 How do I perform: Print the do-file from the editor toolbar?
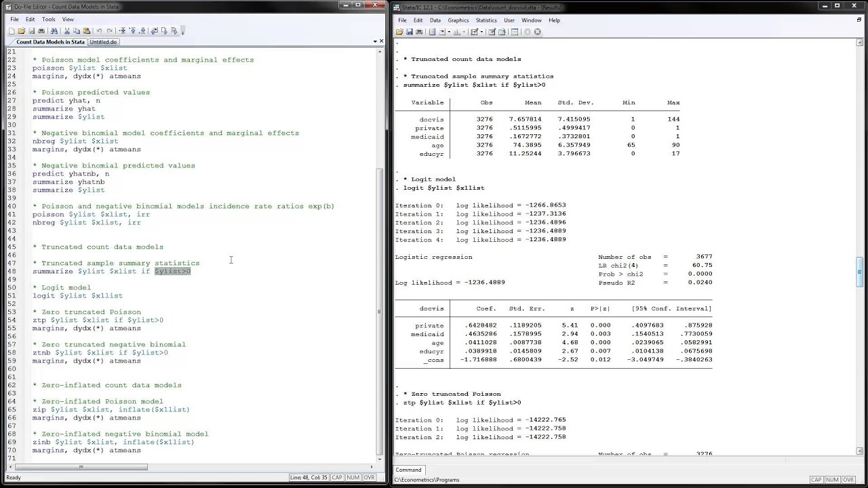coord(41,30)
